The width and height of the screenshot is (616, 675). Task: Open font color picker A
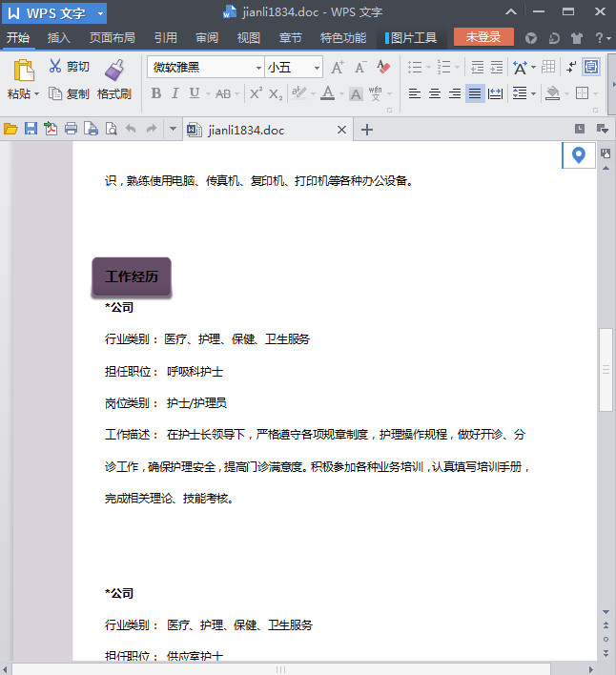click(328, 93)
